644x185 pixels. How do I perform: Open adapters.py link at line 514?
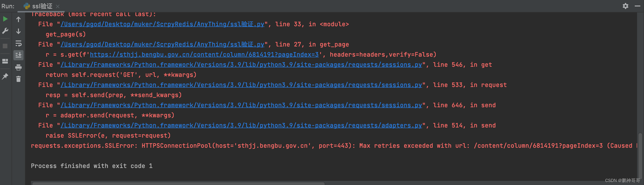click(x=241, y=125)
